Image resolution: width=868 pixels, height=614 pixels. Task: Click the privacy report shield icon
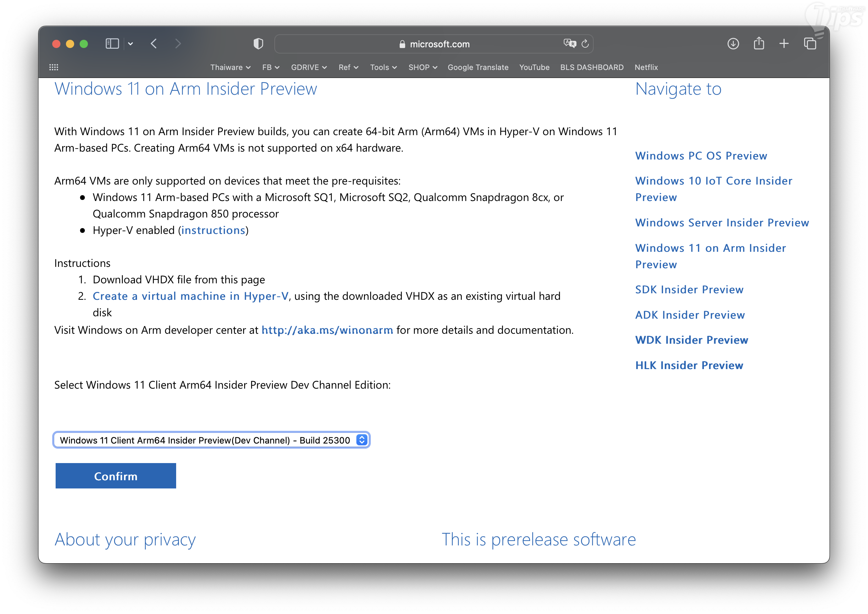[x=258, y=44]
